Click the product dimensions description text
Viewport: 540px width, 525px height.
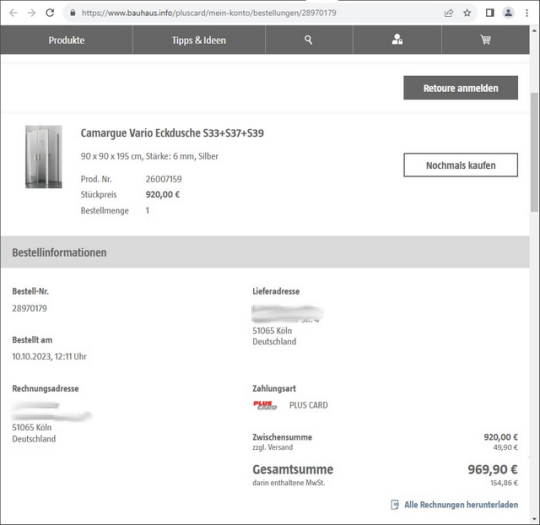[149, 156]
